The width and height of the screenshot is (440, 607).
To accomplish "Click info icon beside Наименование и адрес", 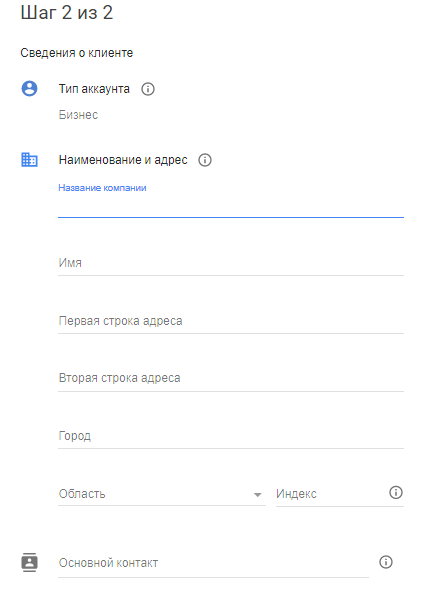I will coord(205,160).
